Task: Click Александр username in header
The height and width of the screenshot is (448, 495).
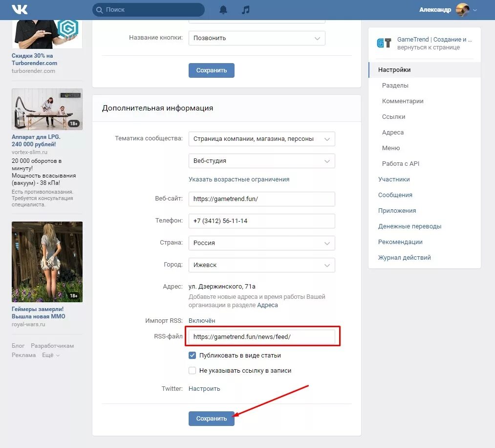Action: pos(435,10)
